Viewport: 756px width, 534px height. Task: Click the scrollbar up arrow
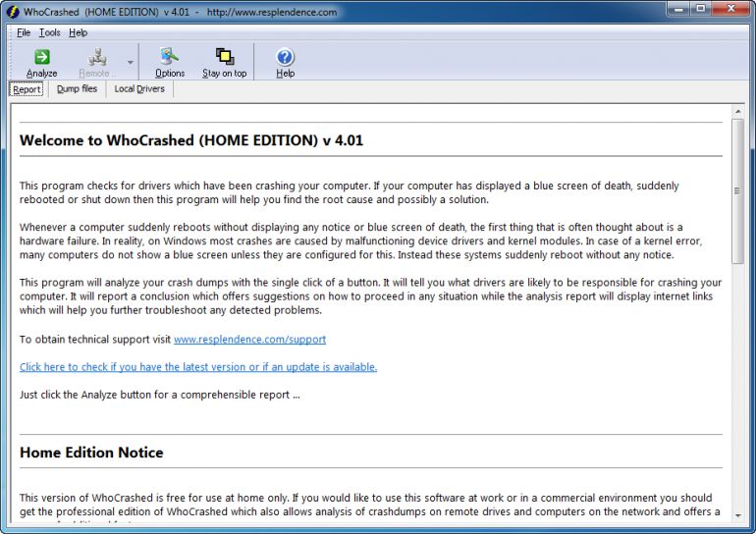pyautogui.click(x=737, y=112)
